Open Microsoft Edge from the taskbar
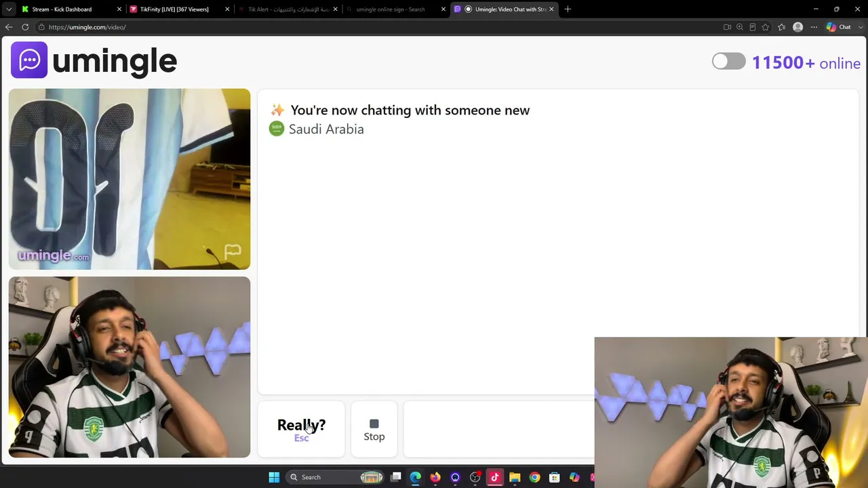This screenshot has width=868, height=488. click(x=416, y=477)
